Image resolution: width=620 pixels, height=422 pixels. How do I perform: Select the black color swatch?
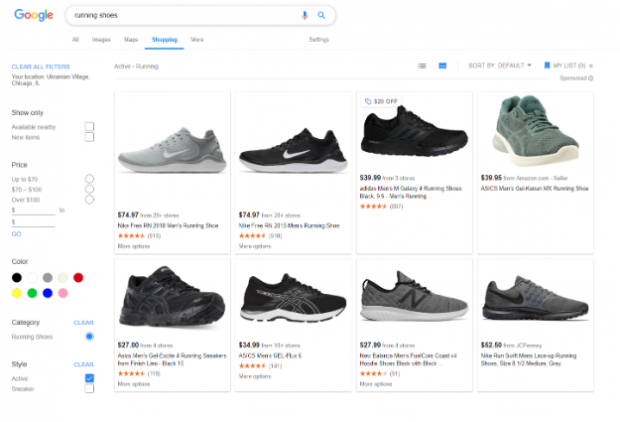[17, 278]
